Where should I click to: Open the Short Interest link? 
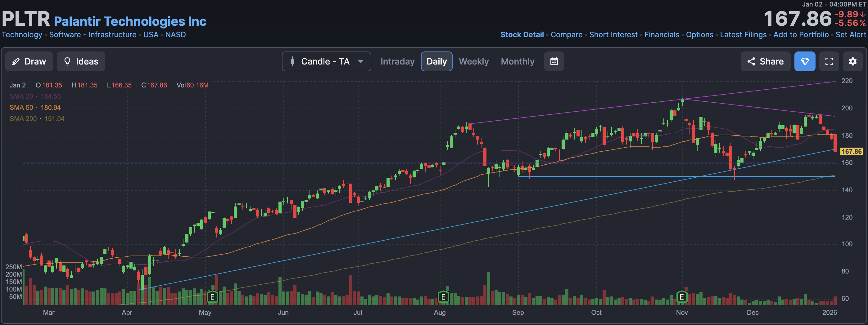point(613,35)
